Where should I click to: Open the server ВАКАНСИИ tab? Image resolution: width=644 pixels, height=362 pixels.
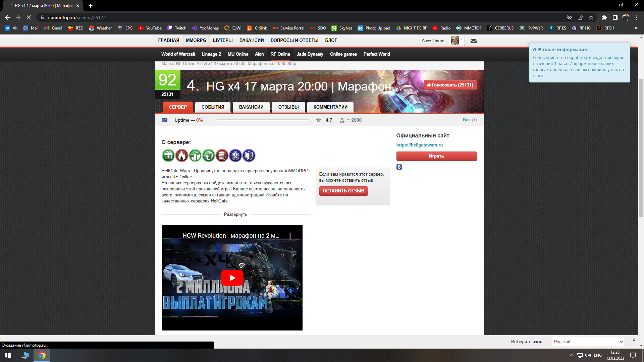pyautogui.click(x=251, y=107)
